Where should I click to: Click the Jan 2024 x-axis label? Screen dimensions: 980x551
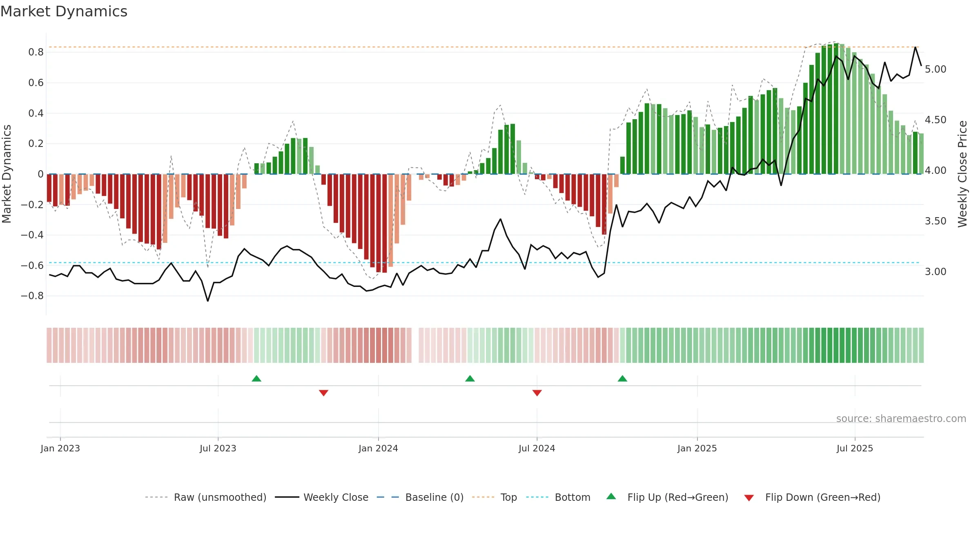(379, 448)
